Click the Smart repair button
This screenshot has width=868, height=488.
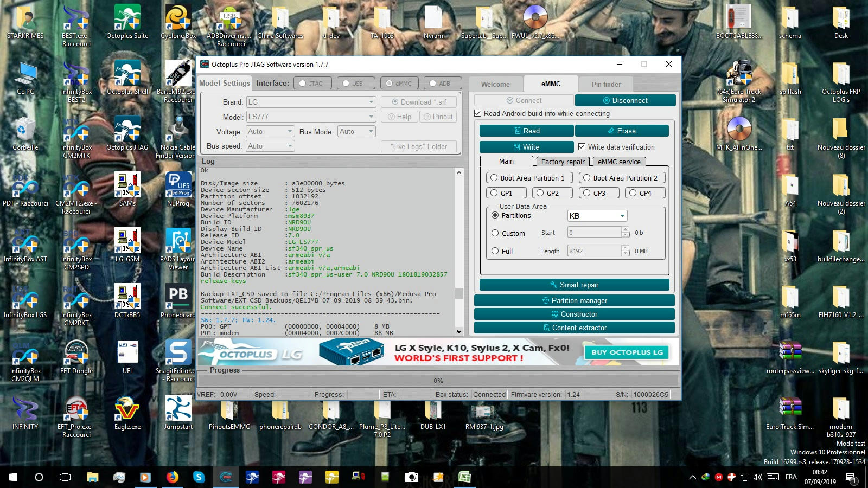pos(574,285)
